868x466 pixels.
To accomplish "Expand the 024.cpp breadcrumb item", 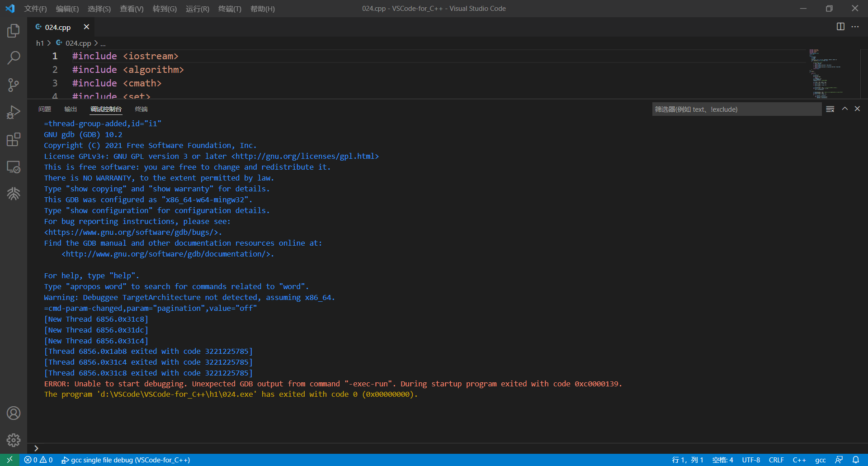I will pos(74,43).
